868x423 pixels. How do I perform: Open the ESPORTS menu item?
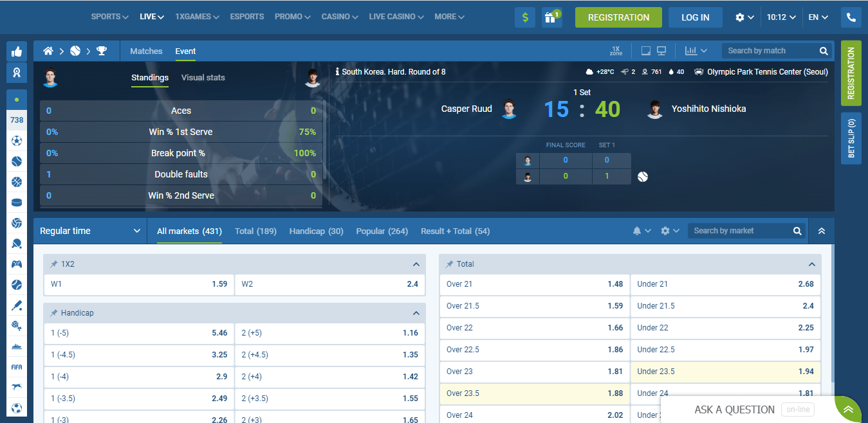tap(247, 17)
